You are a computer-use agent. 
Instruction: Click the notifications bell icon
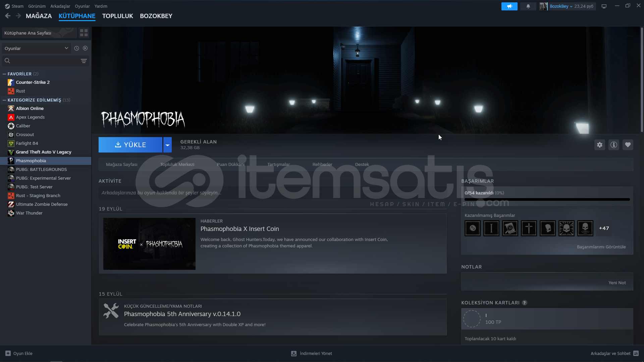pos(528,6)
